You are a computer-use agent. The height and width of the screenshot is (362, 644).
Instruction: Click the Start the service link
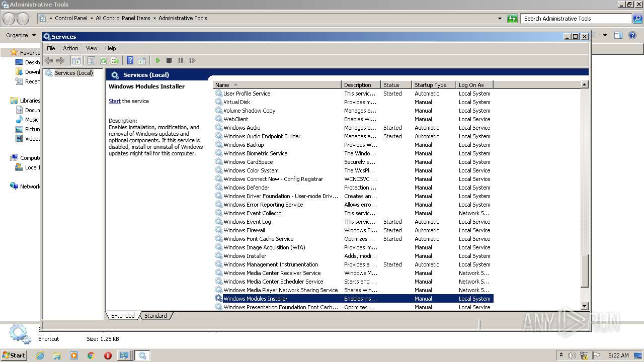[115, 101]
